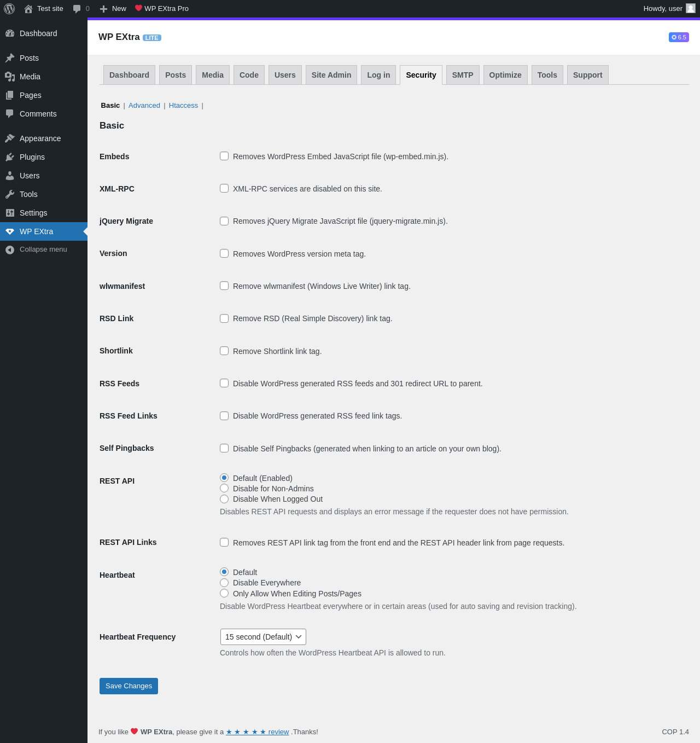Image resolution: width=700 pixels, height=743 pixels.
Task: Open Test site link in admin bar
Action: pyautogui.click(x=44, y=9)
